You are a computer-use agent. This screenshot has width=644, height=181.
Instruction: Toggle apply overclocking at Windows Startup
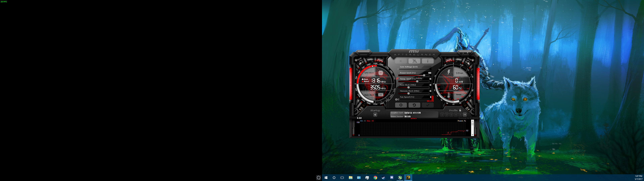tap(375, 115)
